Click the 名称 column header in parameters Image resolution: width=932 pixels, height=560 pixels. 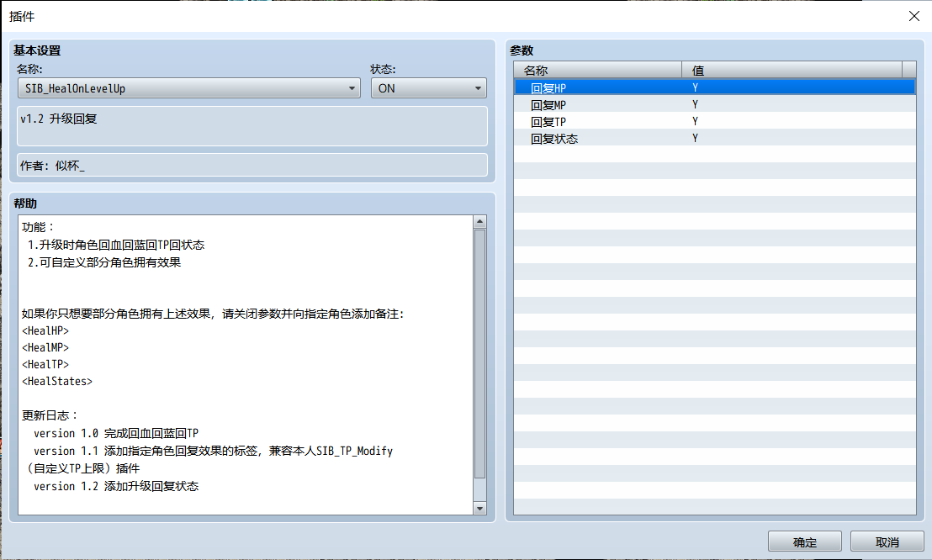click(598, 70)
